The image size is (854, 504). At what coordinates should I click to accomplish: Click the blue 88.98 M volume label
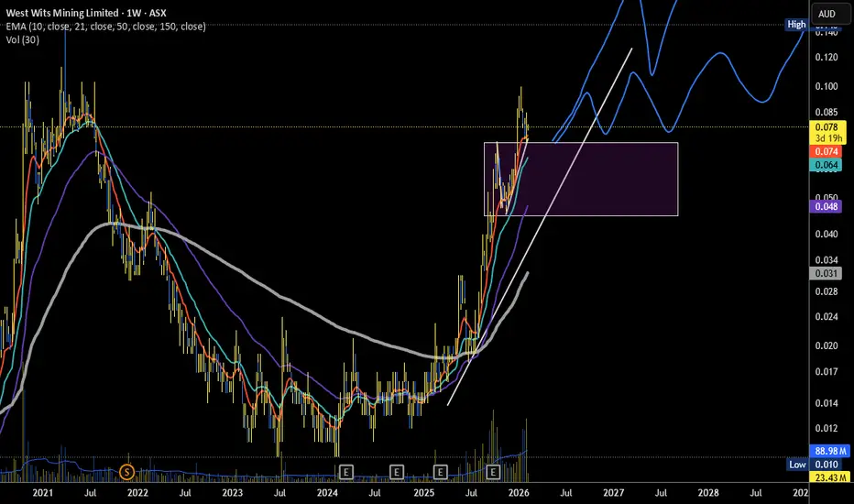pyautogui.click(x=830, y=451)
